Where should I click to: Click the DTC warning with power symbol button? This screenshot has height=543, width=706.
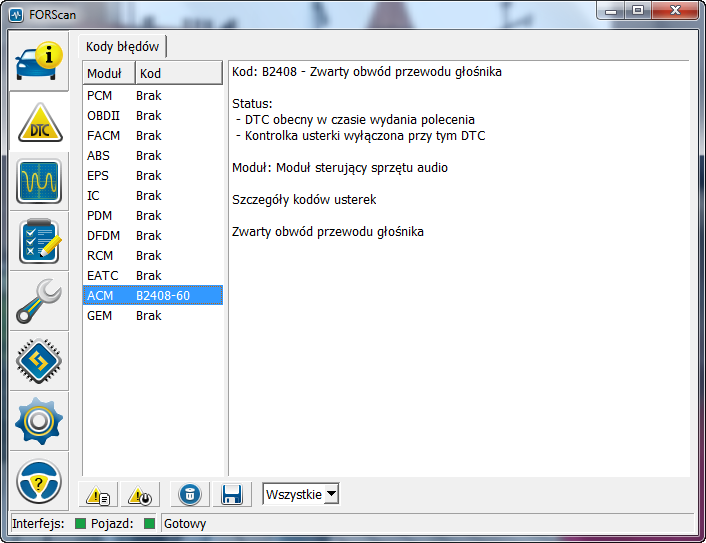140,495
